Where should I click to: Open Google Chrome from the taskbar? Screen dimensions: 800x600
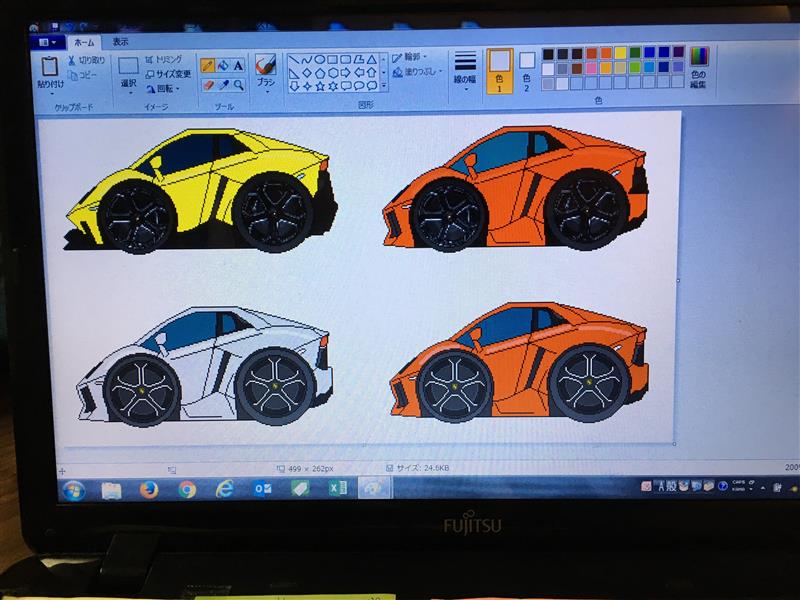tap(187, 490)
